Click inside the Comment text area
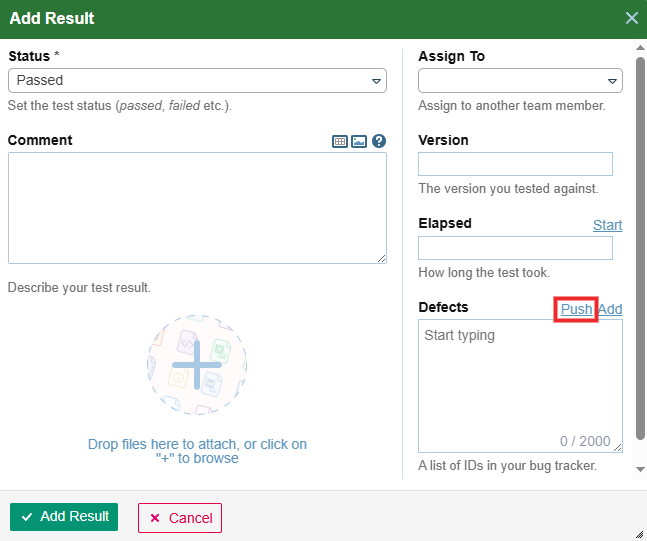 coord(197,208)
